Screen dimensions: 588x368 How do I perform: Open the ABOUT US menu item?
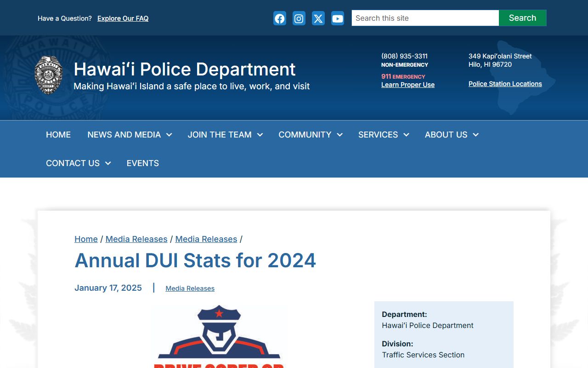coord(446,135)
